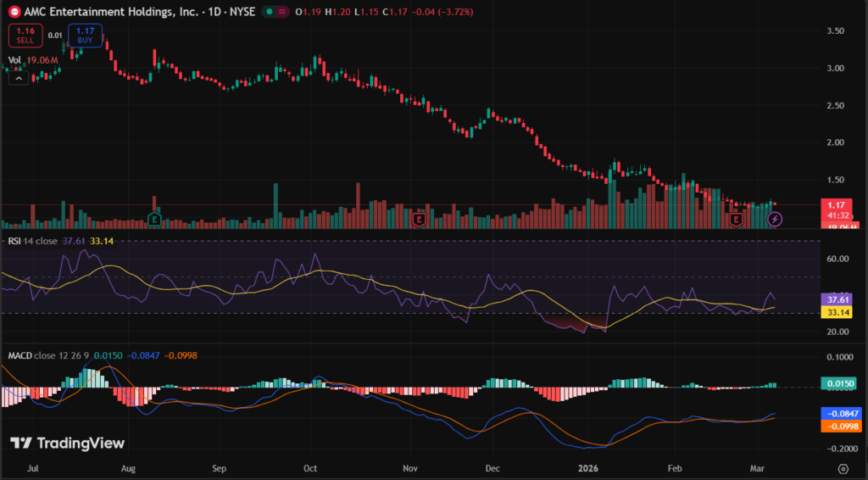
Task: Click the Vol 19.06M indicator legend
Action: (x=33, y=60)
